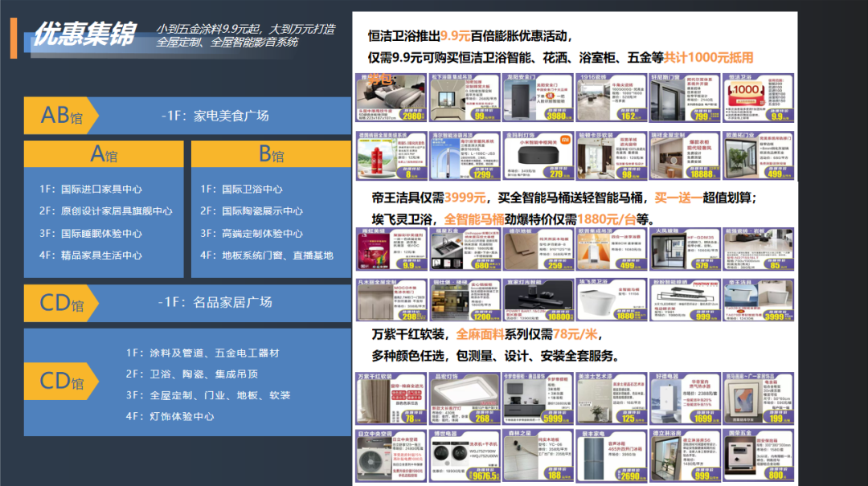Screen dimensions: 868x486
Task: Click 1F: 涂料及管道、五金电工器材
Action: pos(203,353)
